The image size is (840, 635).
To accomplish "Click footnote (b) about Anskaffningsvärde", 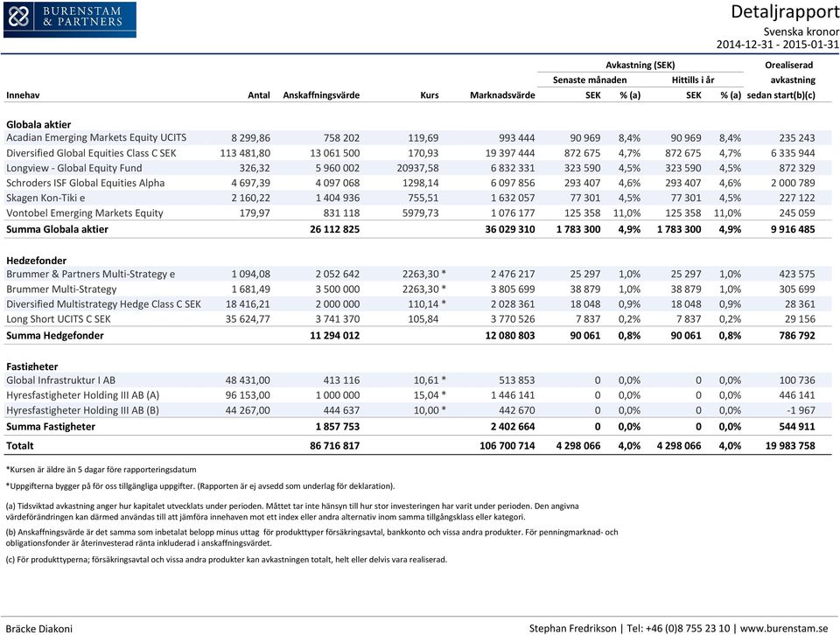I will click(311, 538).
